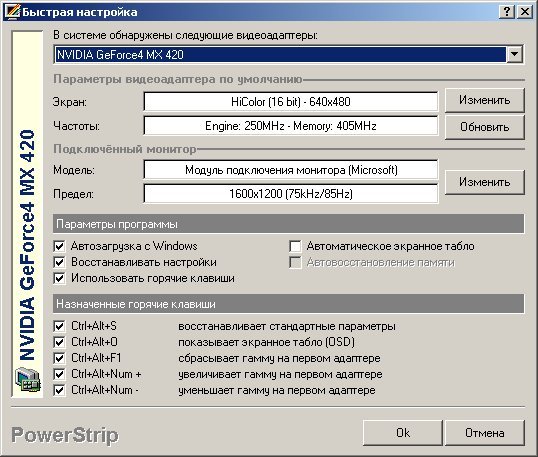The height and width of the screenshot is (457, 538).
Task: Select NVIDIA GeForce4 MX 420 combo box
Action: coord(289,54)
